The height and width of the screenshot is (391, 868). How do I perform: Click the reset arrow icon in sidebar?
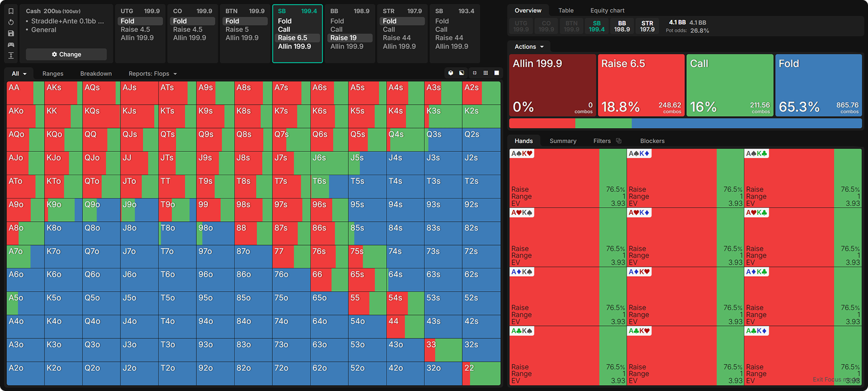point(11,22)
